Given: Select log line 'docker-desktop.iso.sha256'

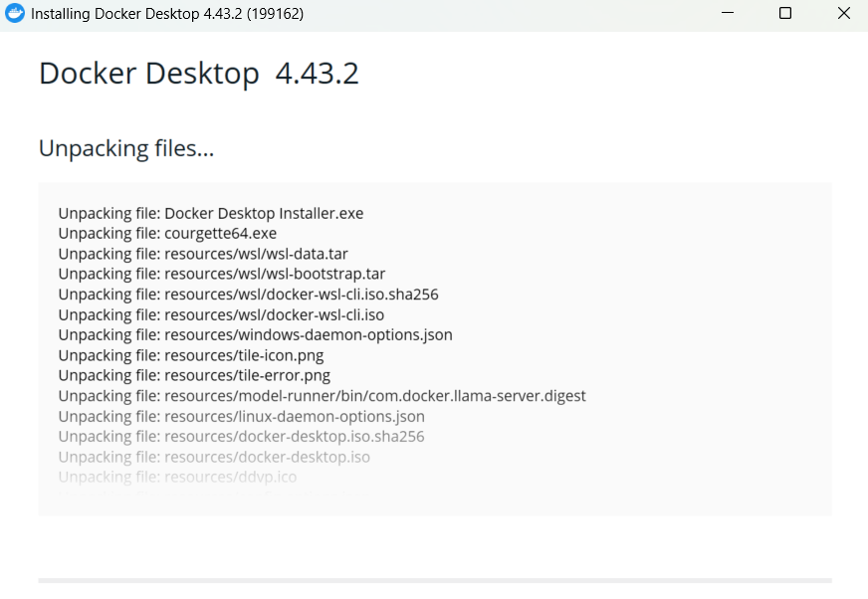Looking at the screenshot, I should (x=241, y=436).
